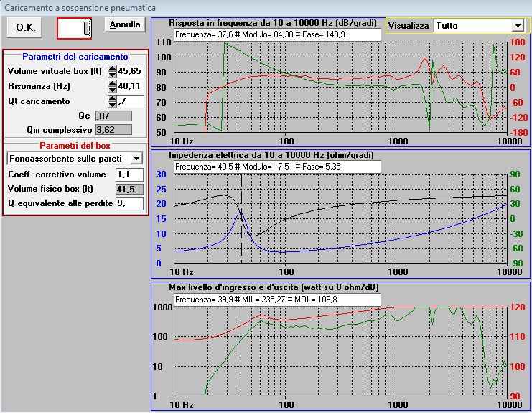The width and height of the screenshot is (532, 413).
Task: Increase Risonanza (Hz) with up arrow
Action: pyautogui.click(x=112, y=83)
